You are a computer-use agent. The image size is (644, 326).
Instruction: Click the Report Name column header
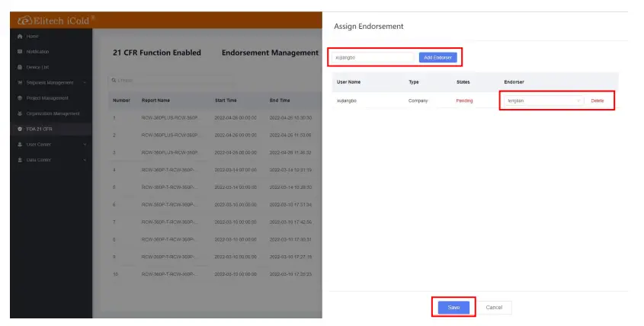point(155,101)
